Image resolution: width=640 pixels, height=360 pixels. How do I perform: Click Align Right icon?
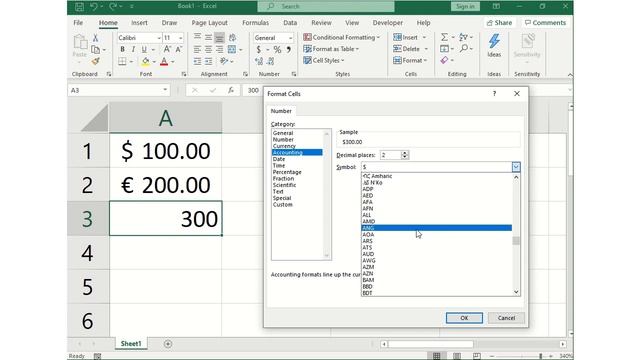(x=219, y=49)
